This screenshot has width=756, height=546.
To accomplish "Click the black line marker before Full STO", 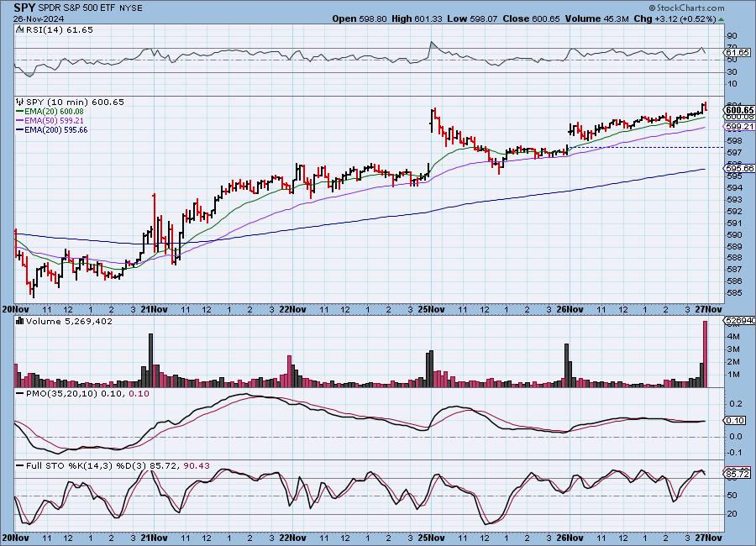I will [x=20, y=466].
